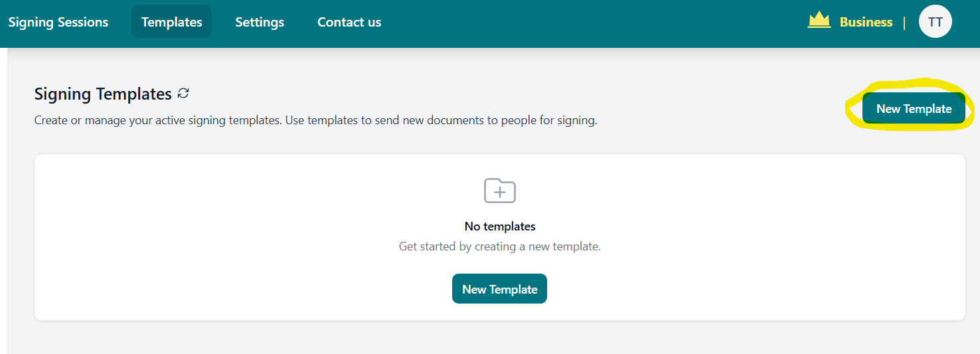Go to Signing Sessions
The width and height of the screenshot is (980, 354).
tap(58, 22)
